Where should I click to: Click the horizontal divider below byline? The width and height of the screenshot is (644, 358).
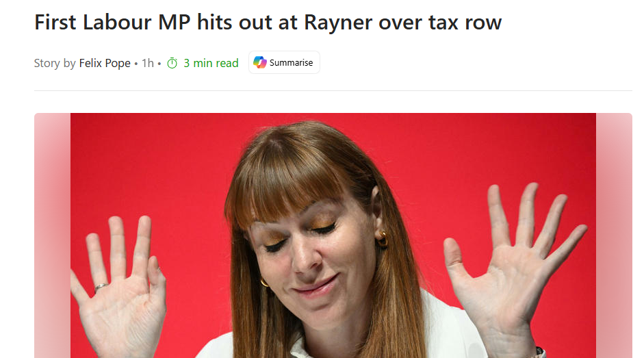pyautogui.click(x=333, y=90)
